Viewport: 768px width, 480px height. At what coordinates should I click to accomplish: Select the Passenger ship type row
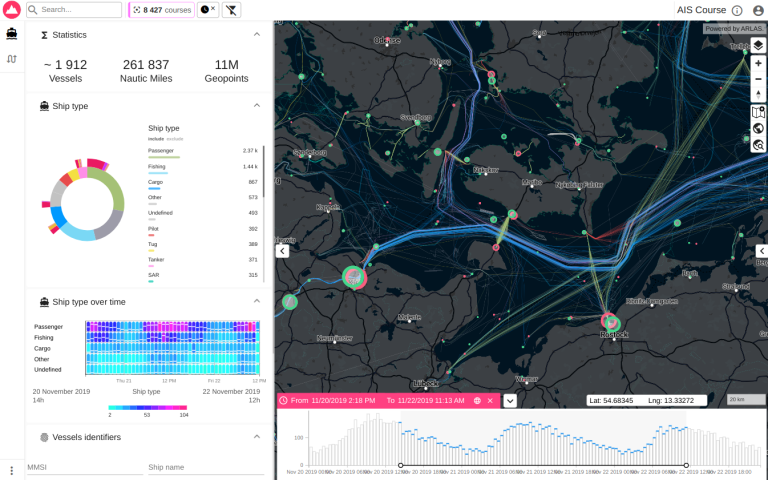pyautogui.click(x=203, y=153)
